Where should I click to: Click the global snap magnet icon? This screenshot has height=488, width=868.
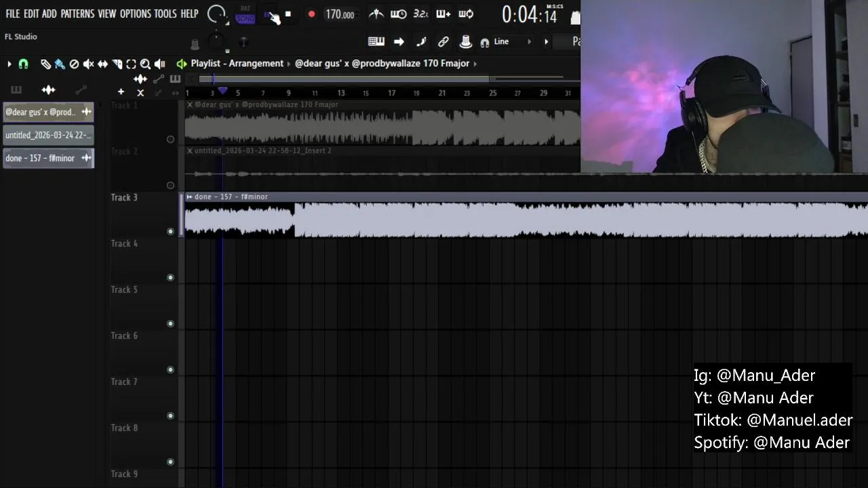485,42
